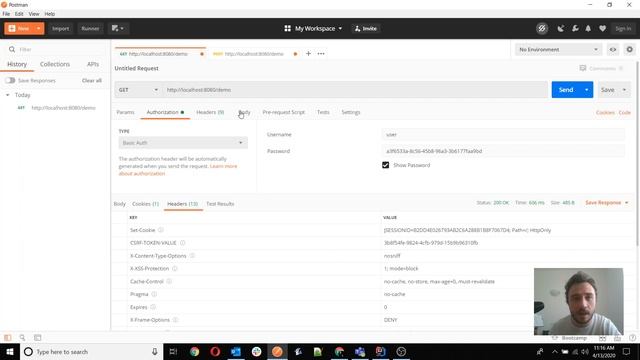This screenshot has width=640, height=360.
Task: Open the GET method dropdown
Action: 138,90
